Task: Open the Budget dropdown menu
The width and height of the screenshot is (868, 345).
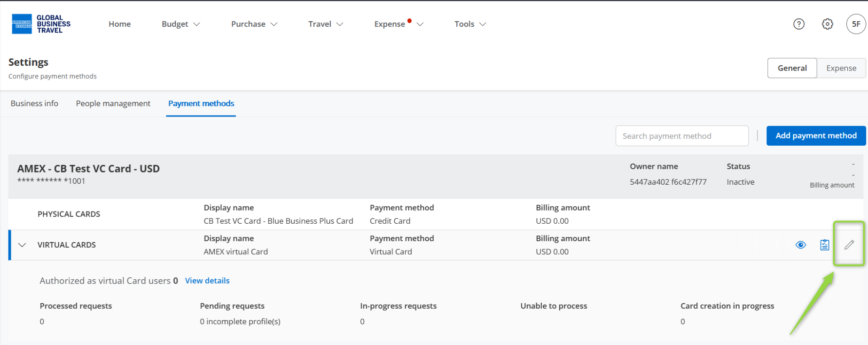Action: (181, 24)
